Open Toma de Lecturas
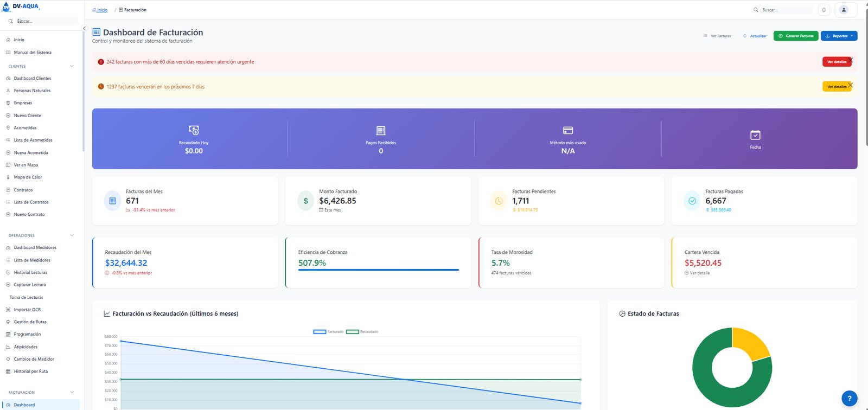868x410 pixels. coord(40,297)
